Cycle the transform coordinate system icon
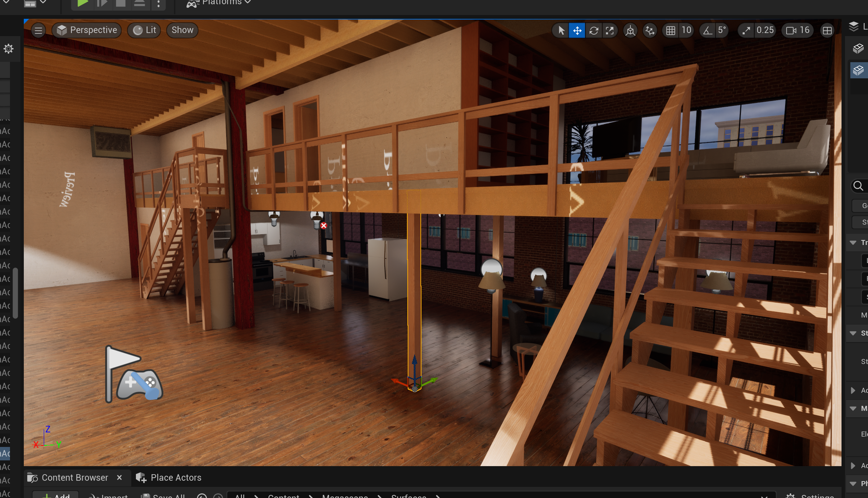The height and width of the screenshot is (498, 868). [x=630, y=30]
